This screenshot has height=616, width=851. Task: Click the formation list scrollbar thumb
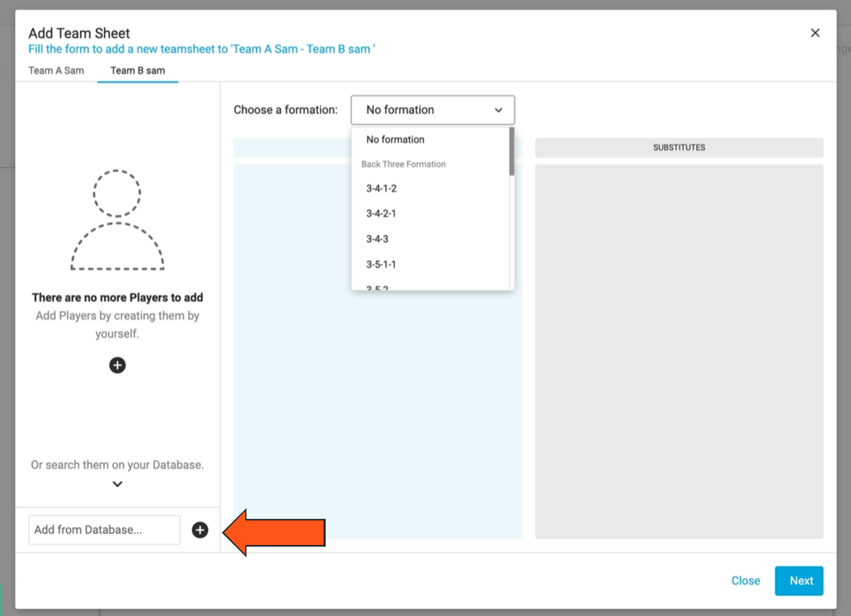click(x=512, y=151)
